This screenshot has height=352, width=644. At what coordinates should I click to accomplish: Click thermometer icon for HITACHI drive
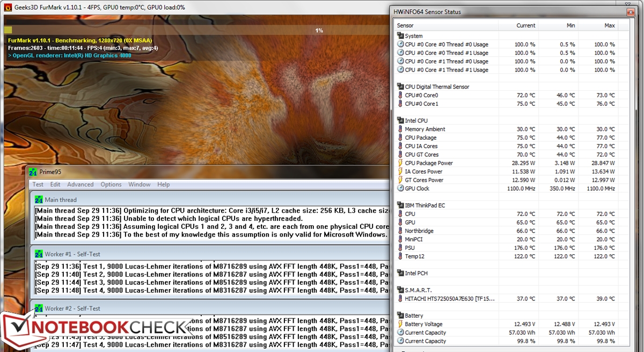(x=400, y=298)
